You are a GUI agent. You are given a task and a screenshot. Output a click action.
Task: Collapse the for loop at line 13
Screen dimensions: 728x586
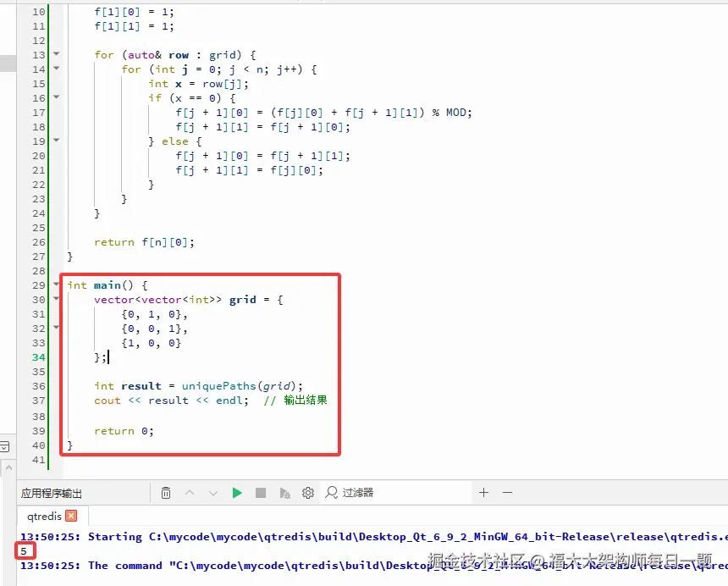pos(57,54)
